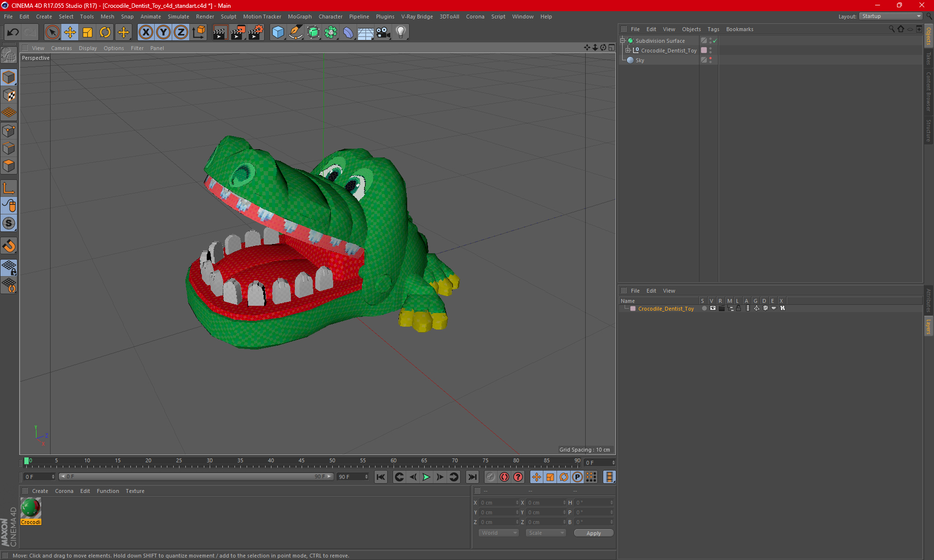This screenshot has height=560, width=934.
Task: Toggle Snap enable S icon
Action: [x=9, y=224]
